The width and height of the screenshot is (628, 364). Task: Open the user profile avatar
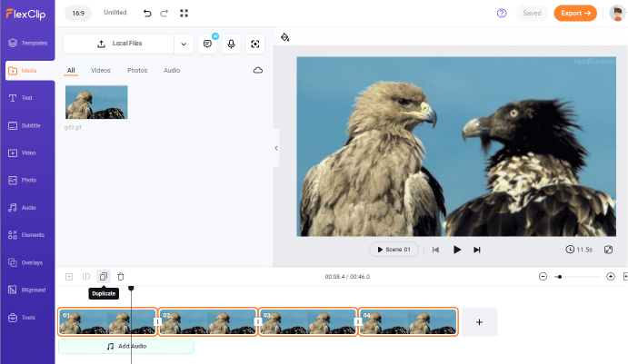pos(617,14)
